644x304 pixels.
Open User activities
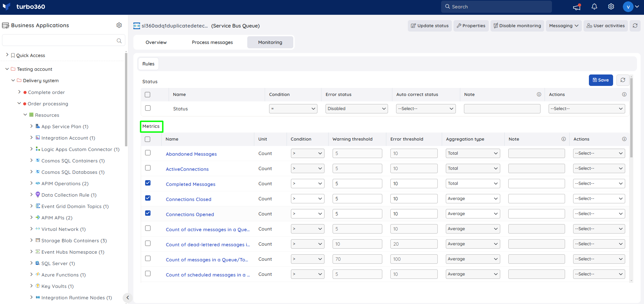pyautogui.click(x=606, y=26)
